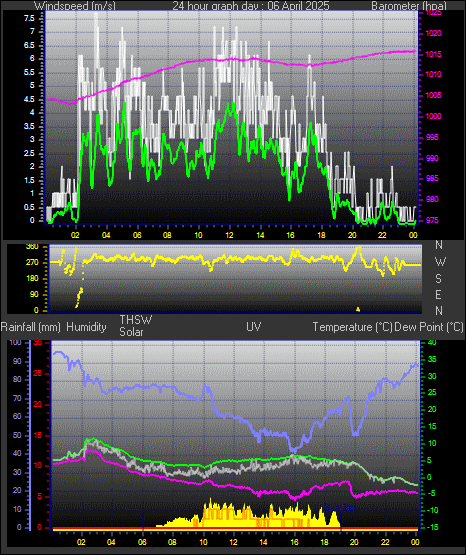This screenshot has width=466, height=555.
Task: Click the 3.5 windspeed axis value
Action: pos(29,126)
